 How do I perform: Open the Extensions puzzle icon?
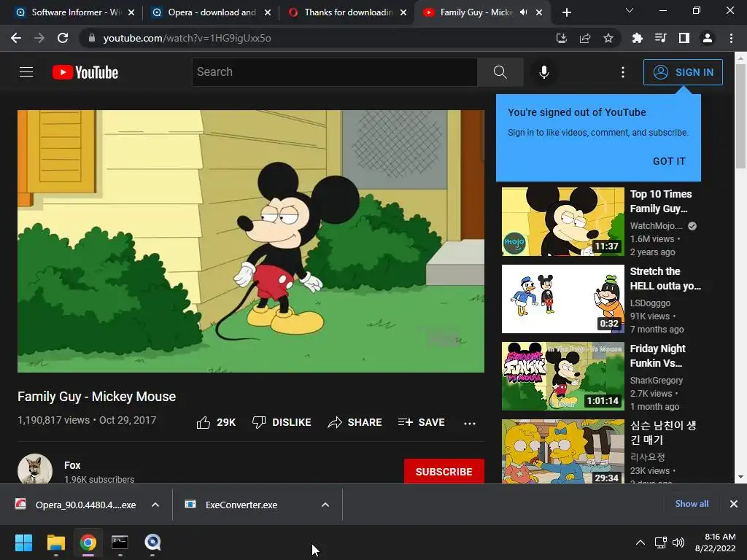[x=637, y=38]
